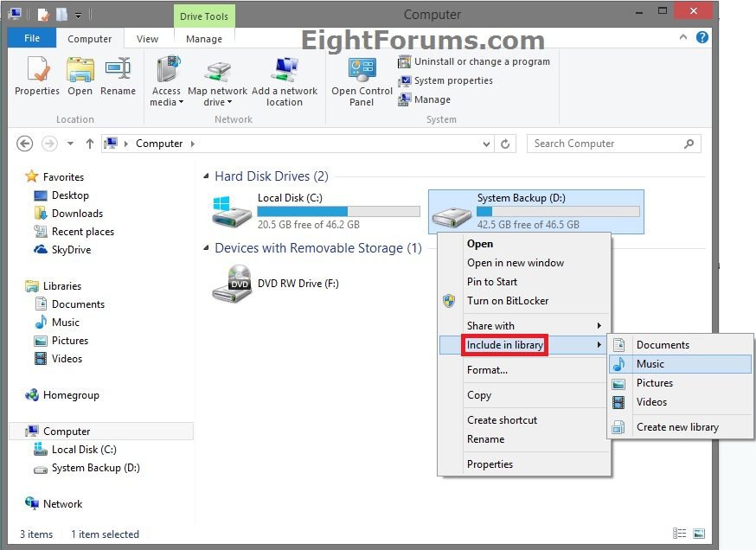Open SkyDrive in the sidebar
Screen dimensions: 756x550
click(x=62, y=250)
